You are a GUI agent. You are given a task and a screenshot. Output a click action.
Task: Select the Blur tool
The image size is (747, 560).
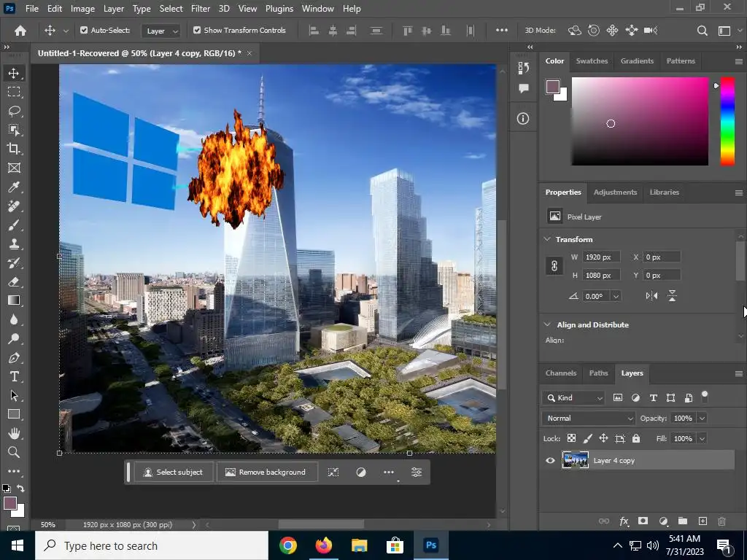tap(14, 319)
